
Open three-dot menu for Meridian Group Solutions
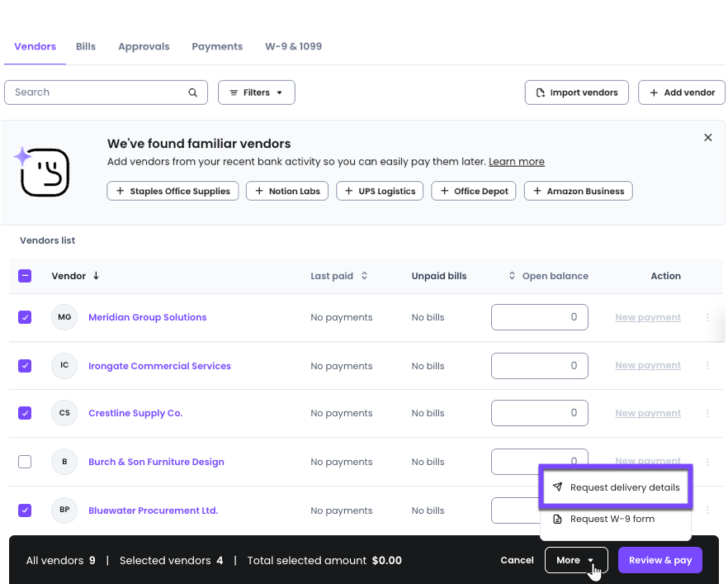tap(707, 317)
